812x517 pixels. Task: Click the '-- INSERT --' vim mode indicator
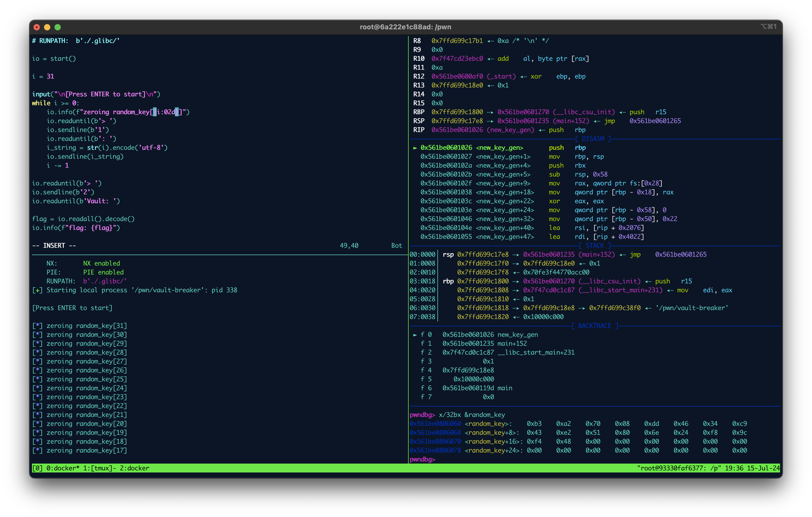tap(54, 245)
